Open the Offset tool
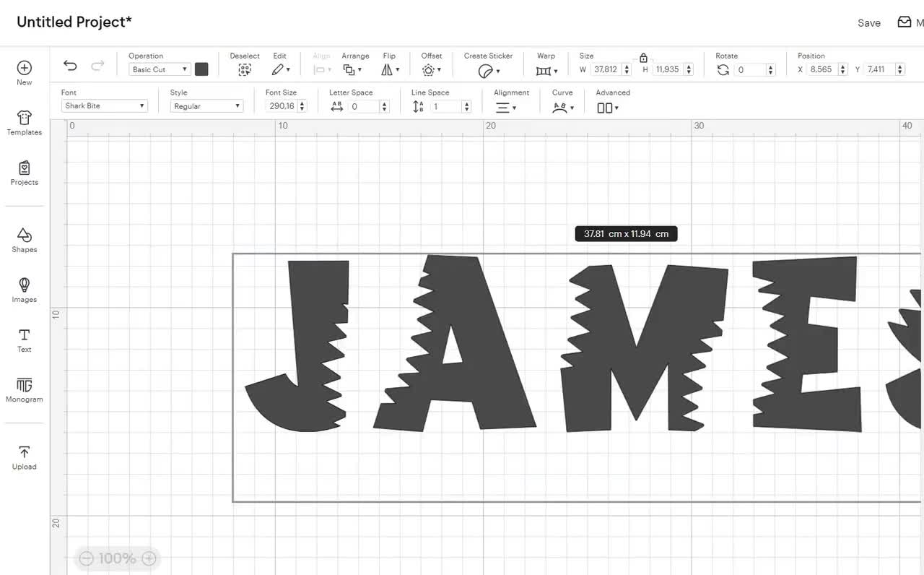This screenshot has height=575, width=924. (x=432, y=70)
